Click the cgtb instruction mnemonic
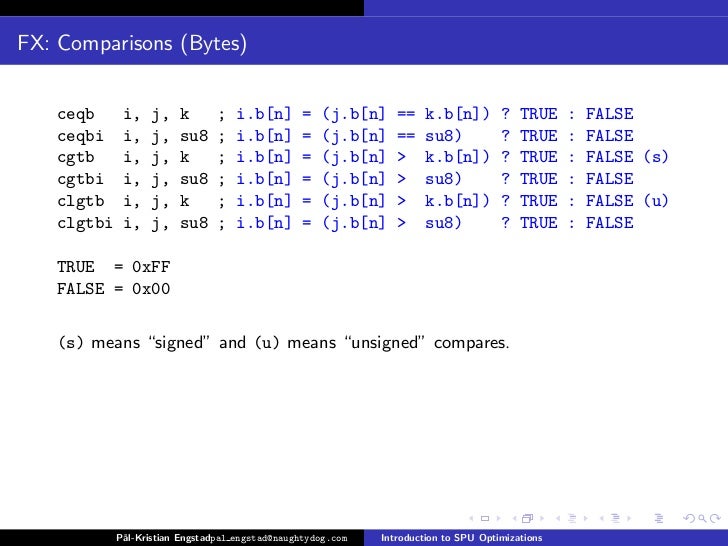Screen dimensions: 728x546 pos(76,157)
